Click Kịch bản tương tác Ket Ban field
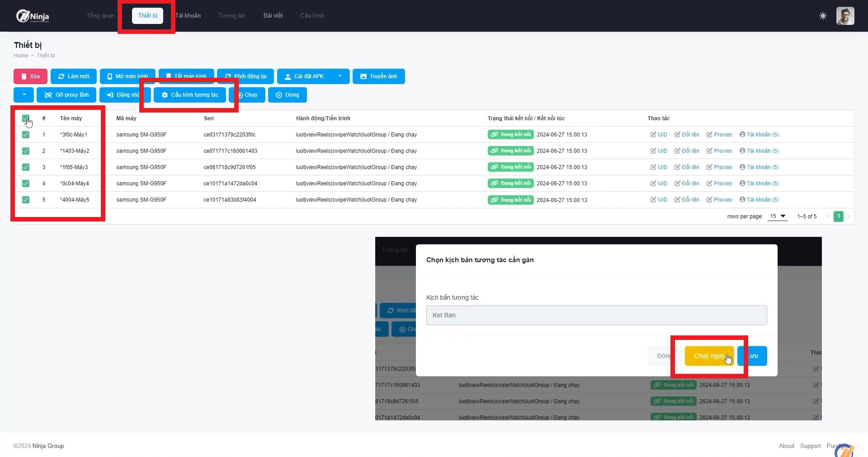This screenshot has height=457, width=868. pos(596,315)
